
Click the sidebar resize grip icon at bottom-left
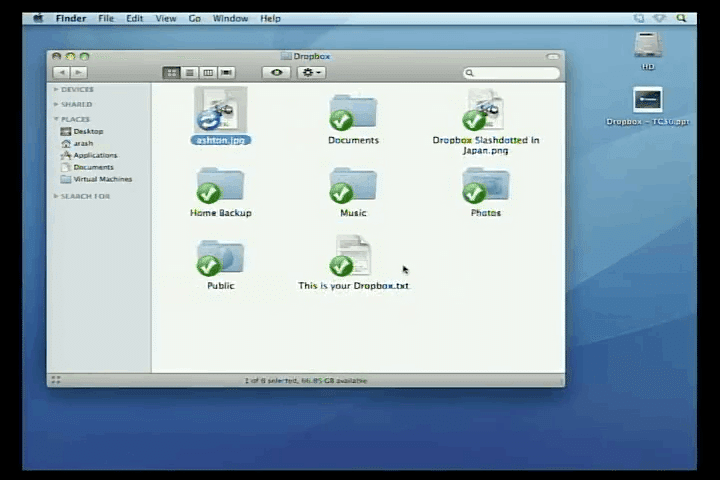pyautogui.click(x=56, y=380)
